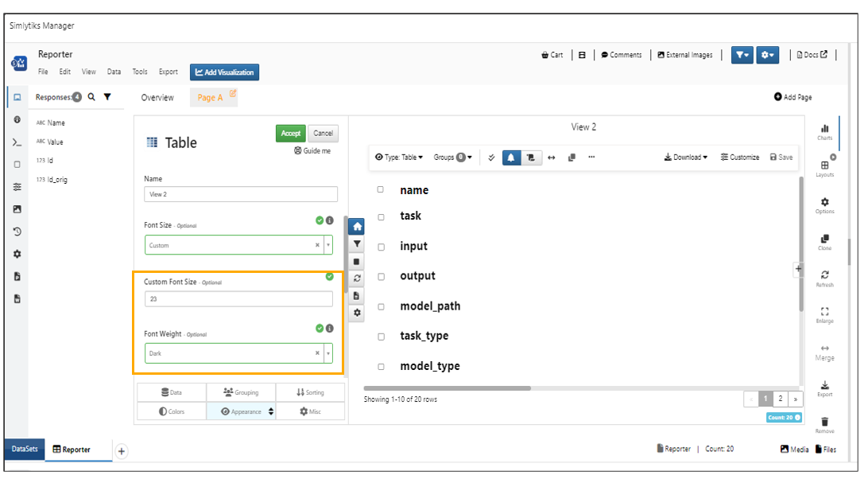Switch to the Overview tab
Screen dimensions: 868x479
tap(157, 98)
